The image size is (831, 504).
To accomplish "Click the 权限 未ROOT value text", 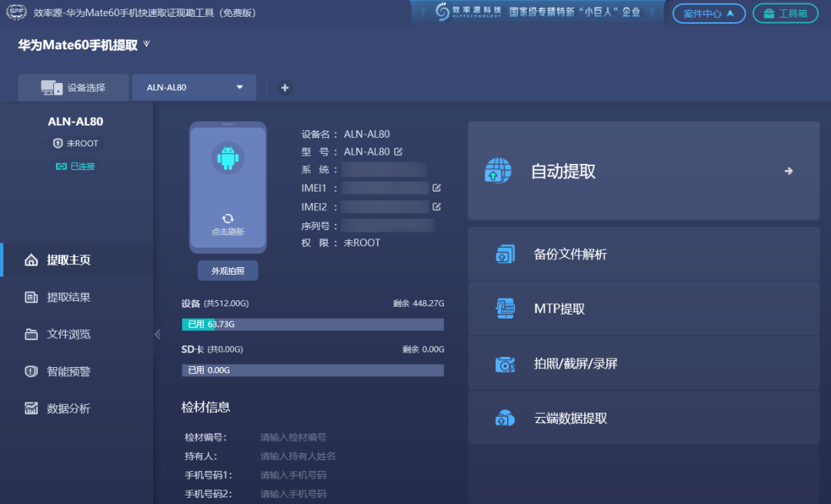I will pos(362,242).
